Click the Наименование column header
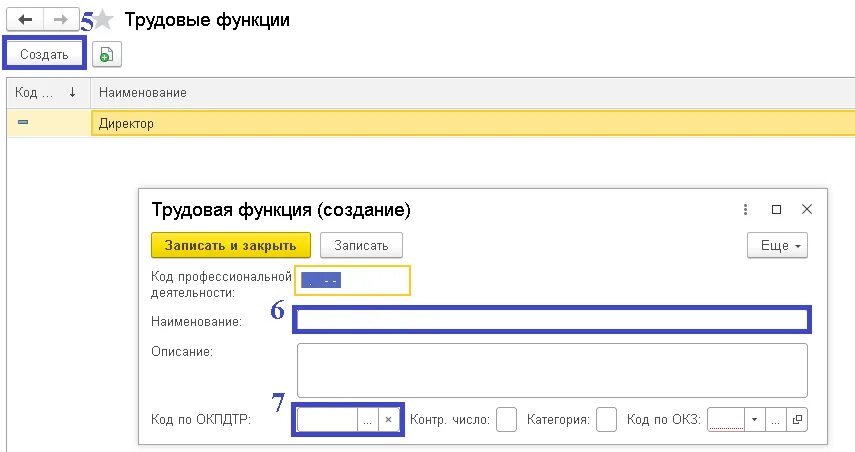The height and width of the screenshot is (452, 855). coord(472,93)
